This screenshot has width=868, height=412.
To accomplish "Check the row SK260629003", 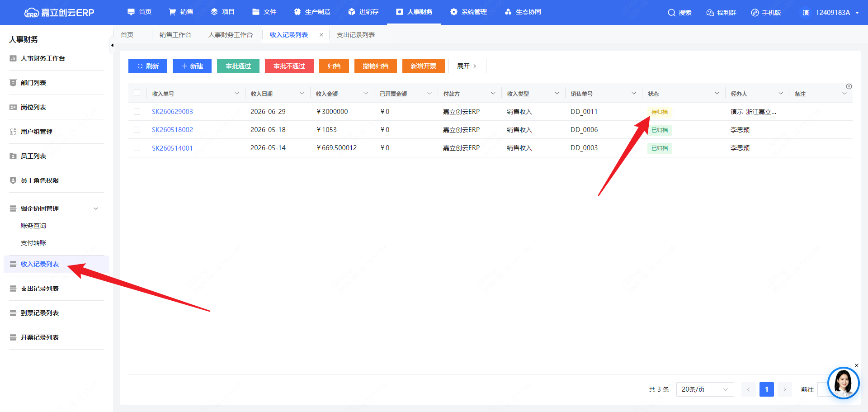I will coord(137,112).
